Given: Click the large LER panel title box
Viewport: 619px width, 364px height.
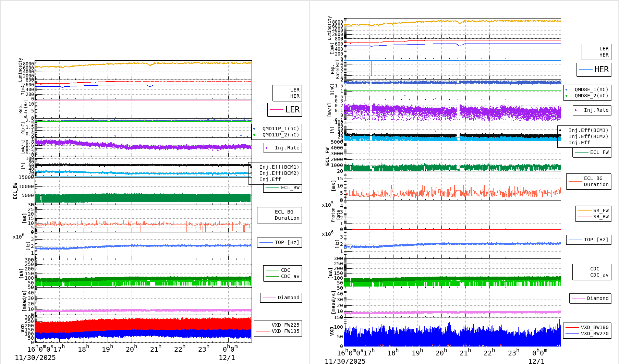Looking at the screenshot, I should tap(284, 110).
